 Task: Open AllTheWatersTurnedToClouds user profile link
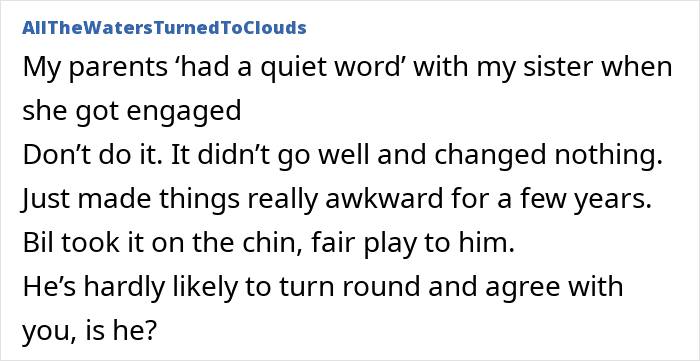coord(164,28)
